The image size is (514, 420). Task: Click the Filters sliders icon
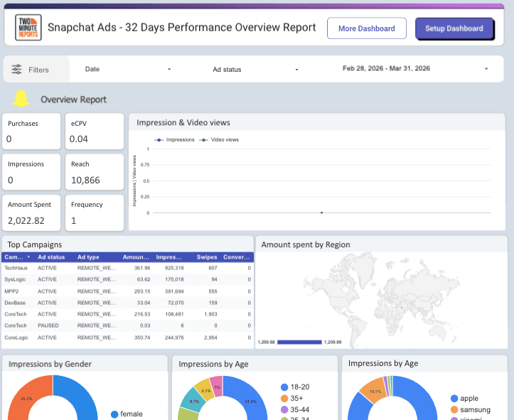(17, 70)
